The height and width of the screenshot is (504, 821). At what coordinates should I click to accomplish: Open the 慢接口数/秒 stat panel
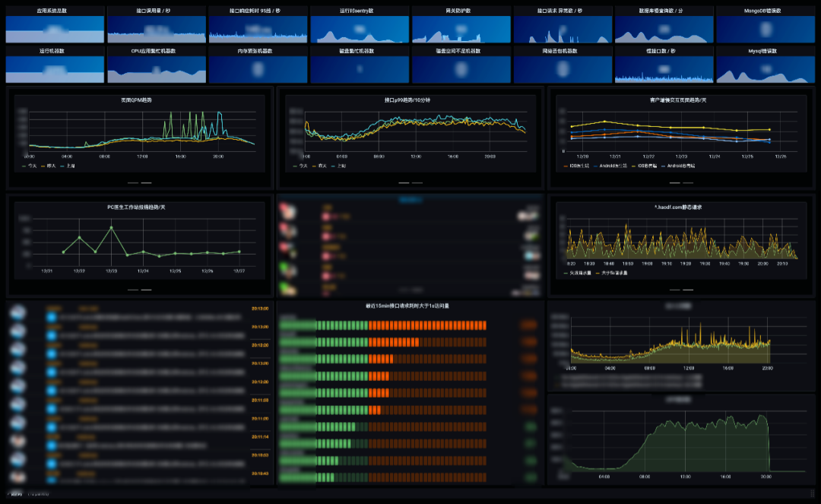[664, 65]
